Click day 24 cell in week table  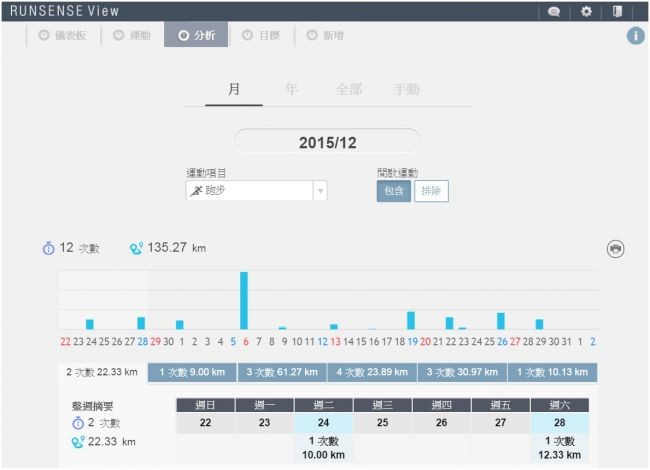tap(323, 423)
